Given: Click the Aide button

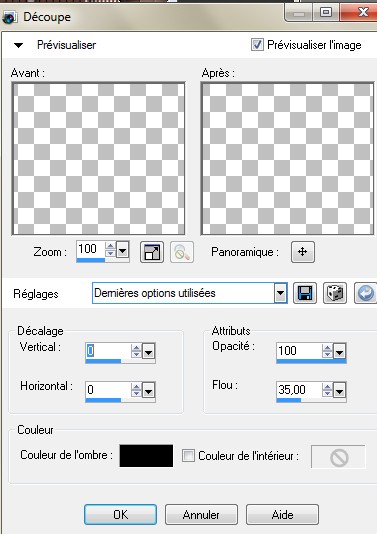Looking at the screenshot, I should click(x=282, y=515).
